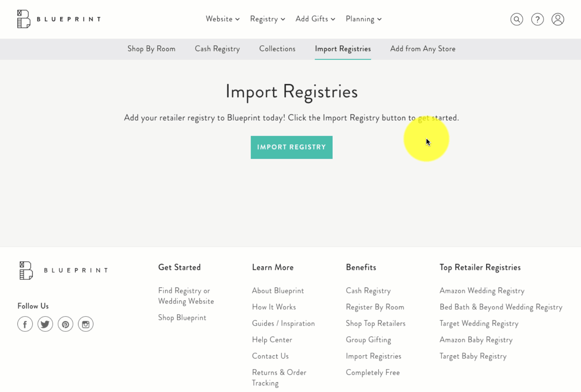
Task: Open the Shop Top Retailers link
Action: click(x=375, y=323)
